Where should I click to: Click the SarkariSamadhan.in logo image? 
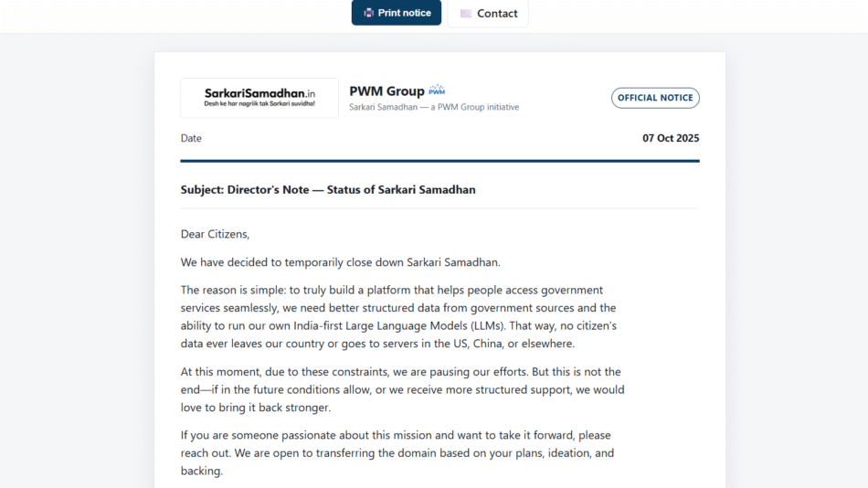pyautogui.click(x=259, y=98)
